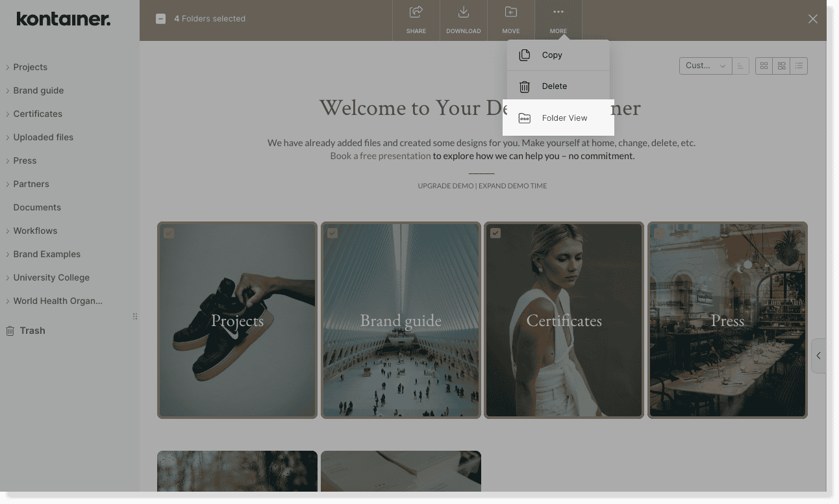Switch to list view layout

tap(799, 66)
